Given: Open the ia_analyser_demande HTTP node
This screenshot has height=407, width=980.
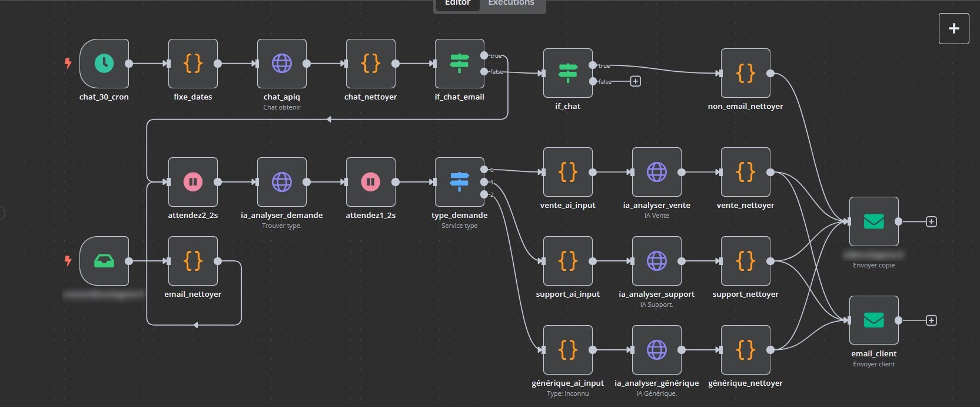Looking at the screenshot, I should pos(282,182).
